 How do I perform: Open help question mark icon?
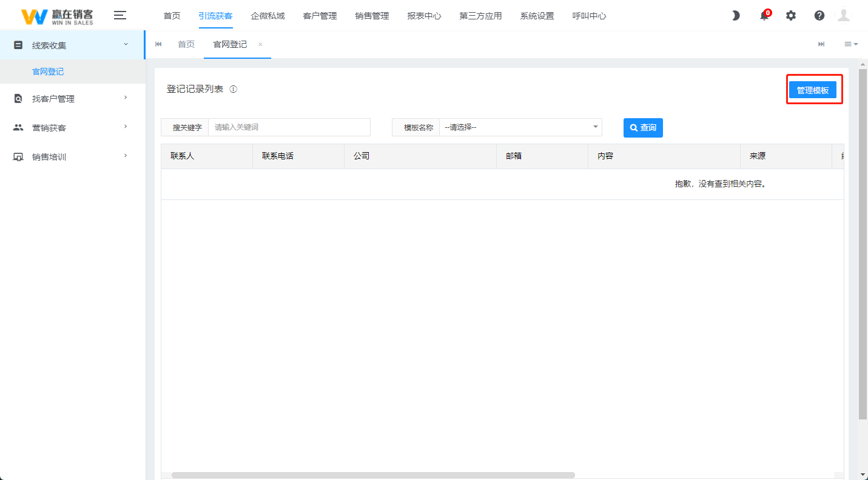[x=819, y=16]
